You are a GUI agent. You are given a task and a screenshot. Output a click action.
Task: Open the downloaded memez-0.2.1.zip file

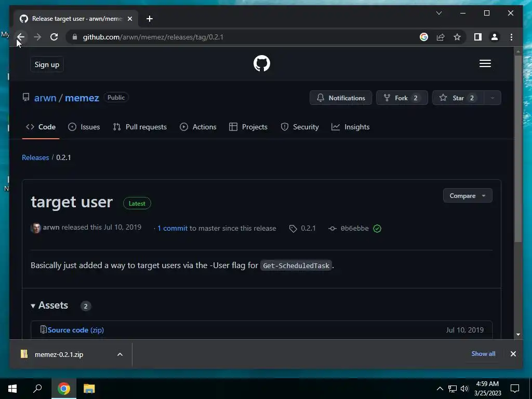[59, 354]
